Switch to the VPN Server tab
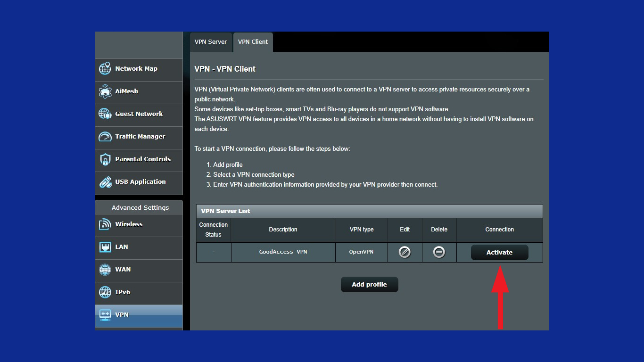Screen dimensions: 644x362 (x=211, y=42)
